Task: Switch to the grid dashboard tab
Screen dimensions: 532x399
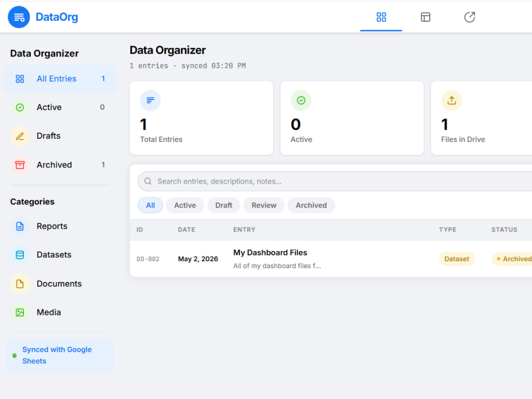Action: coord(381,17)
